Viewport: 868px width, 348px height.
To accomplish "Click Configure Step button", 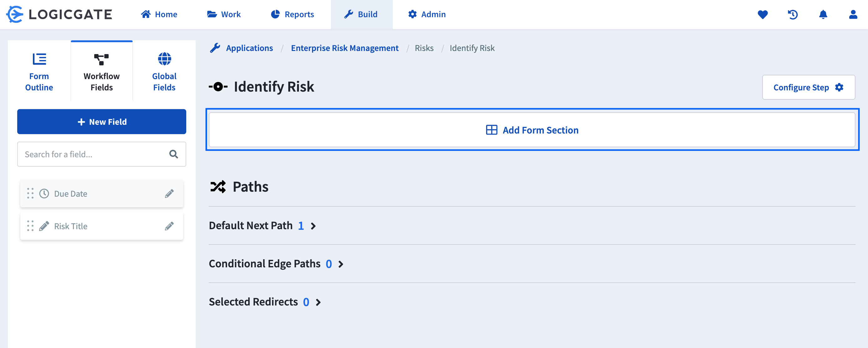I will click(x=808, y=88).
